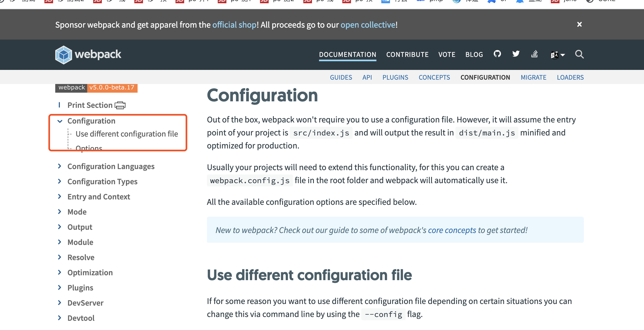644x330 pixels.
Task: Open the Blog menu item
Action: tap(474, 54)
